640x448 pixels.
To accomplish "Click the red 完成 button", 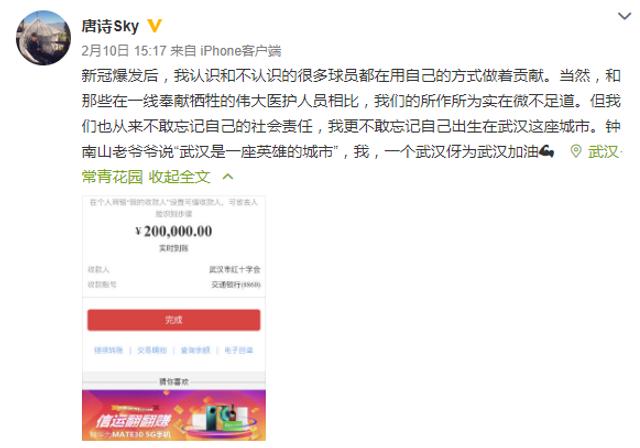I will pyautogui.click(x=173, y=320).
